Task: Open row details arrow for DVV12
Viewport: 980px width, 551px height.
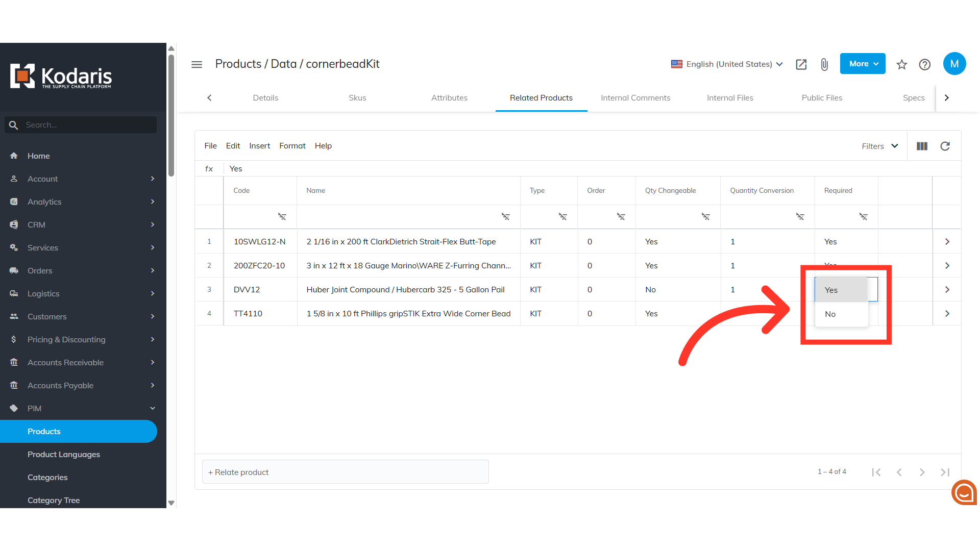Action: (x=947, y=290)
